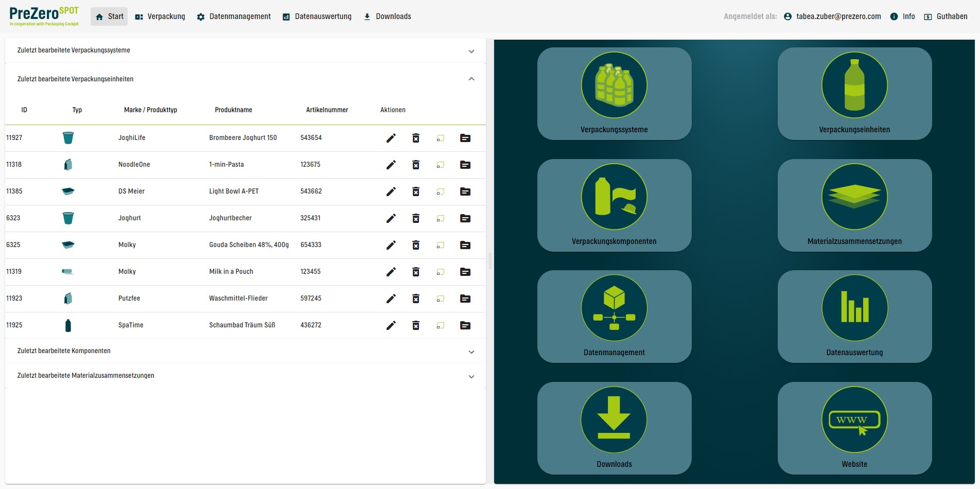The width and height of the screenshot is (980, 489).
Task: Click the trash icon for Gouda Scheiben 48%, 400g
Action: (x=416, y=245)
